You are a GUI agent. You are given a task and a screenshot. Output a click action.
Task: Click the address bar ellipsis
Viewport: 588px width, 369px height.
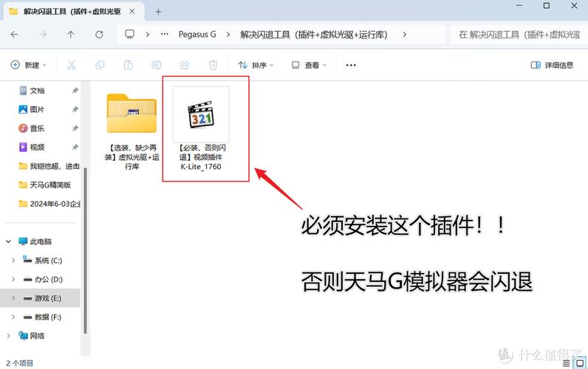(x=164, y=34)
